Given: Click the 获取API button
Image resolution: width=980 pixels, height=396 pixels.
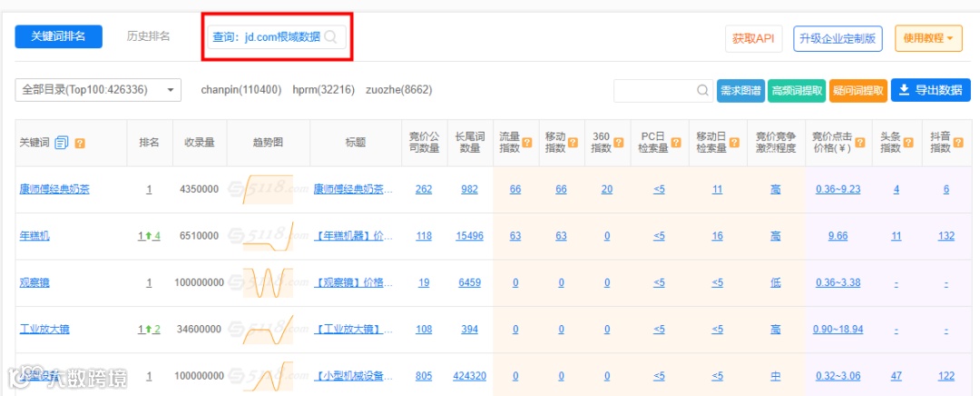Looking at the screenshot, I should tap(753, 38).
